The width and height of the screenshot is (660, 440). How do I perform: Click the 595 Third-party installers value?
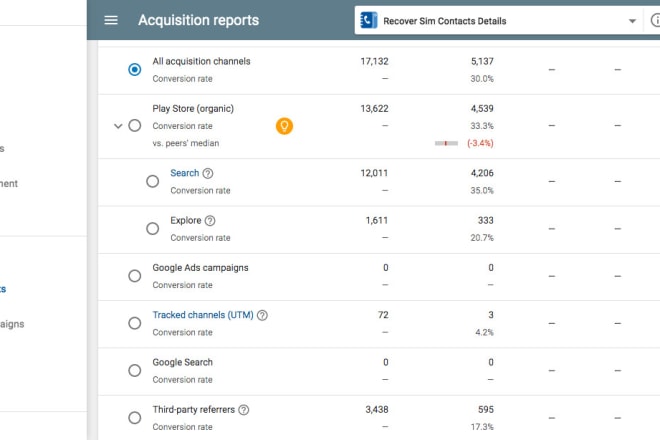coord(486,409)
